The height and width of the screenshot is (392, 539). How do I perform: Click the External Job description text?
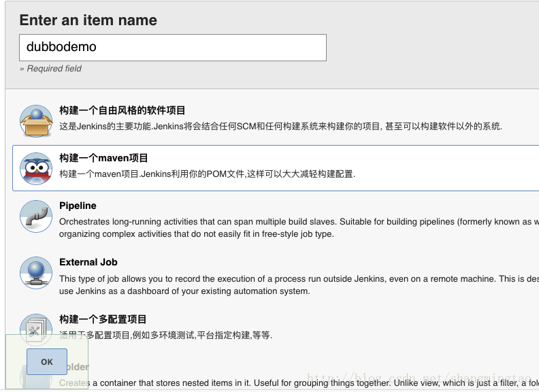(299, 284)
